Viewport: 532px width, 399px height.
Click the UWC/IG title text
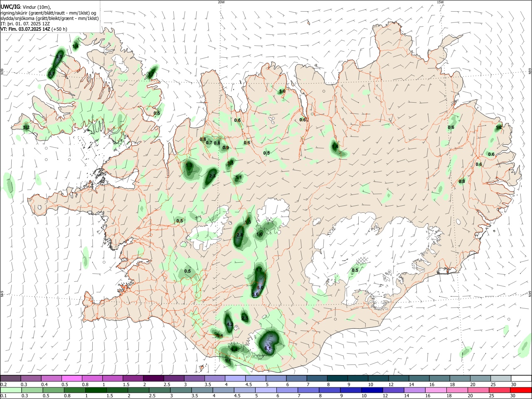pyautogui.click(x=10, y=7)
